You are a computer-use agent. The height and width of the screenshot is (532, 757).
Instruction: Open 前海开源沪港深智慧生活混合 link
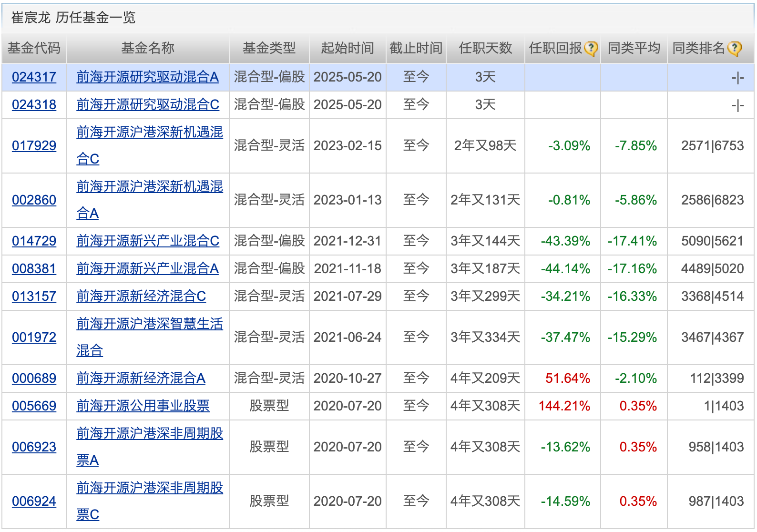click(x=150, y=337)
